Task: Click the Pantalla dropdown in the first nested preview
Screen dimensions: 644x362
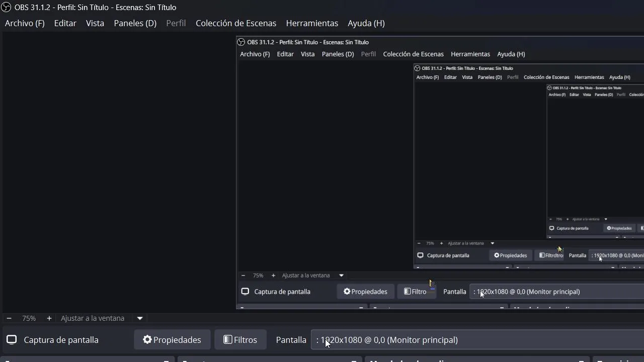Action: click(556, 292)
